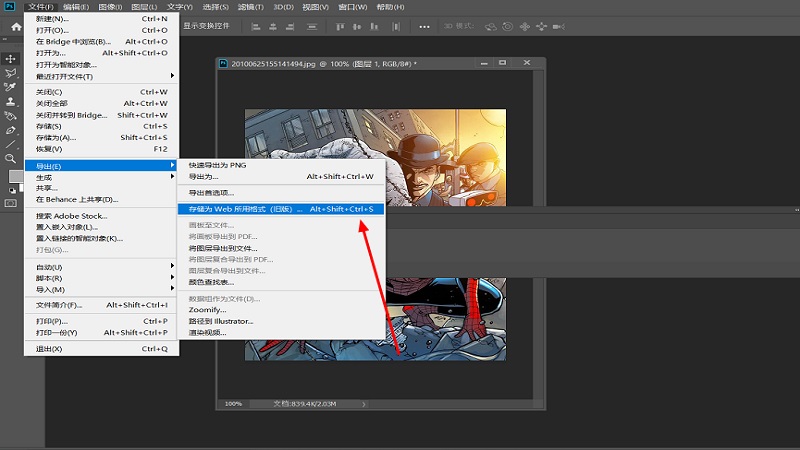Open the 窗口(W) menu
The height and width of the screenshot is (450, 800).
tap(353, 7)
